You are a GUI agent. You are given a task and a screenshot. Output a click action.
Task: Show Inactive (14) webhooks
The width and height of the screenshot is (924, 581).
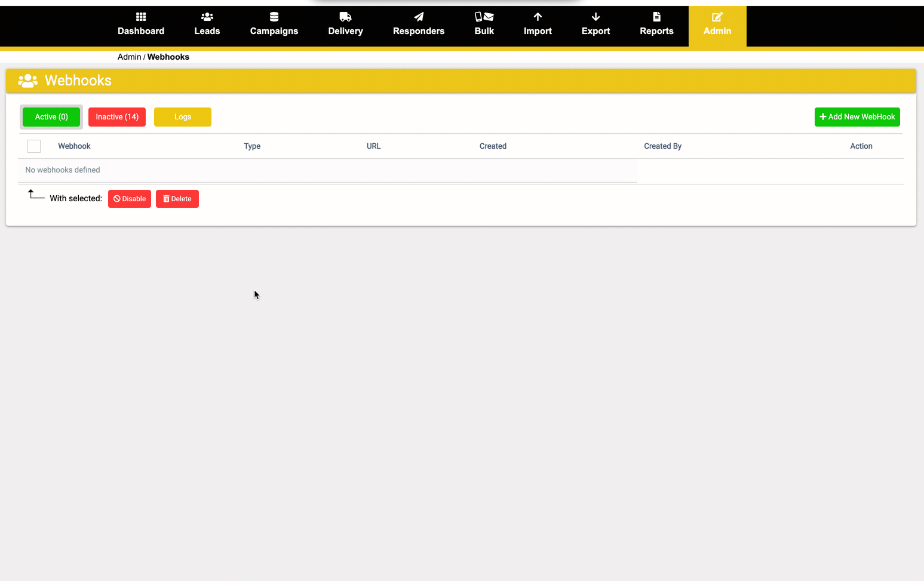pyautogui.click(x=117, y=117)
